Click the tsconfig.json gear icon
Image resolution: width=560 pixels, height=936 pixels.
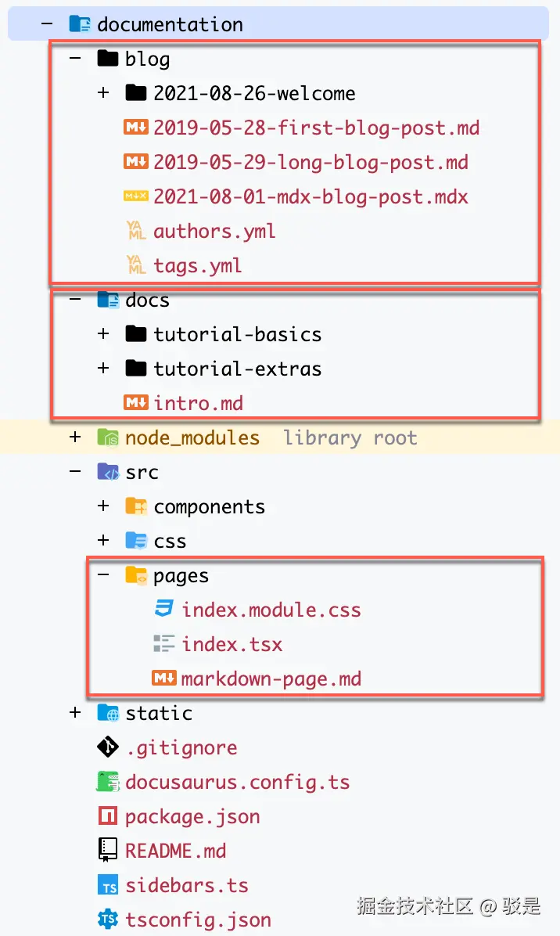tap(107, 920)
